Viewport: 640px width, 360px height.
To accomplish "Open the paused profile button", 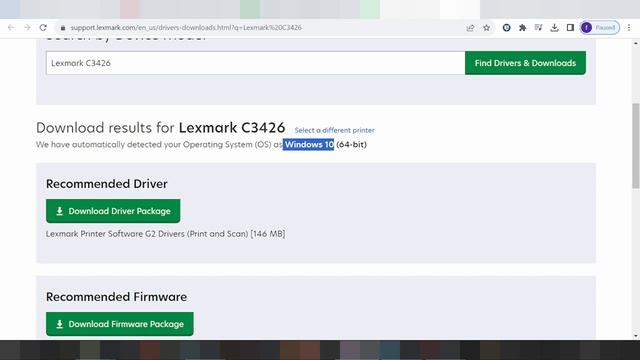I will coord(600,28).
